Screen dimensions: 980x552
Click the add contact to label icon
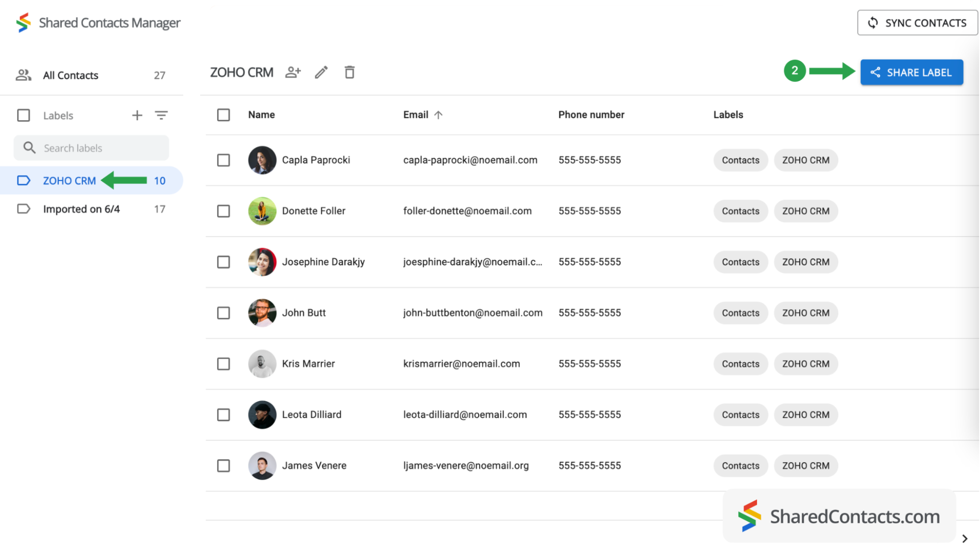pyautogui.click(x=293, y=72)
